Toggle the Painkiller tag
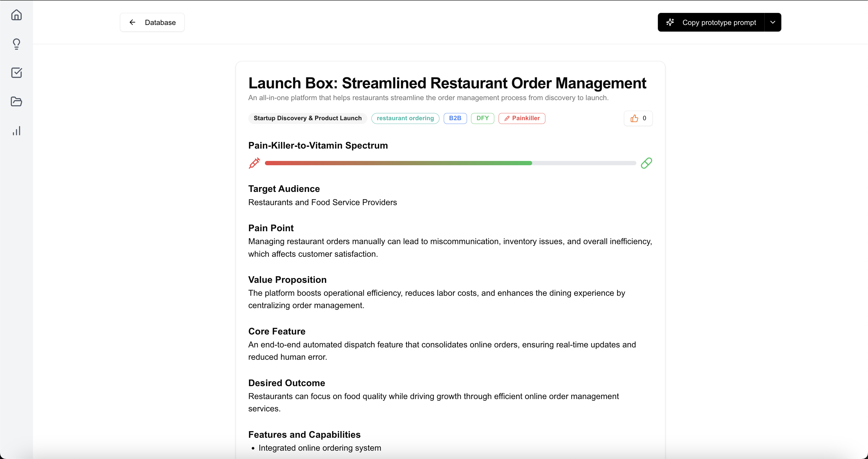The height and width of the screenshot is (459, 868). click(521, 118)
